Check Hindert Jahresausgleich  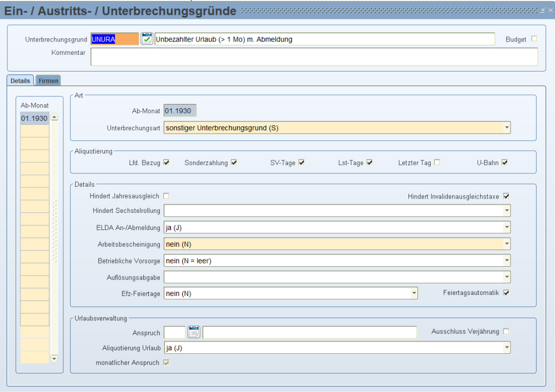[x=167, y=196]
